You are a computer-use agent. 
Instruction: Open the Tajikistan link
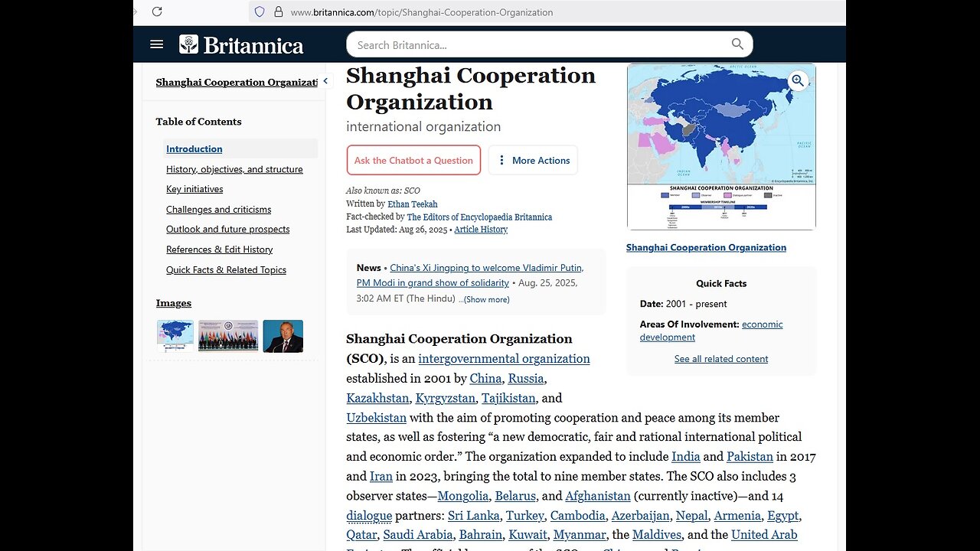[508, 398]
